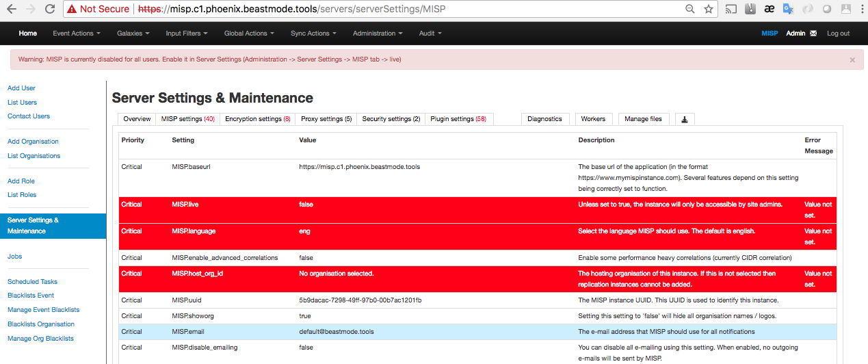Open Add User in the sidebar

coord(21,88)
